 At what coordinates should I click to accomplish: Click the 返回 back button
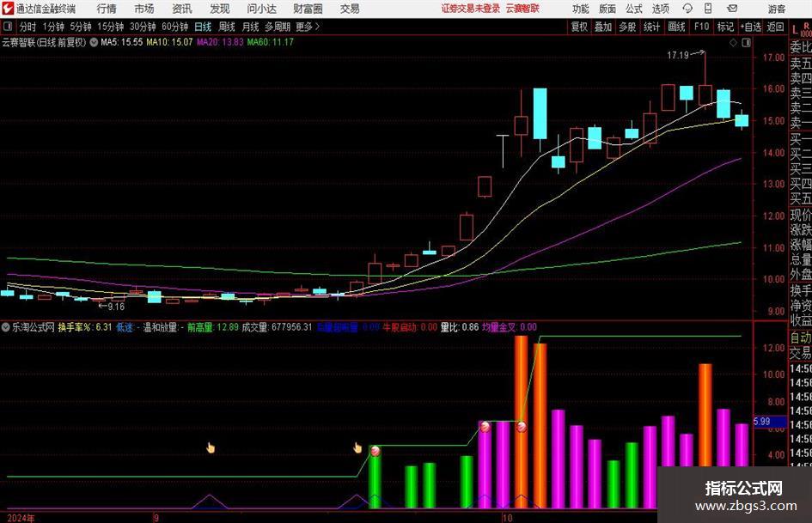(775, 27)
